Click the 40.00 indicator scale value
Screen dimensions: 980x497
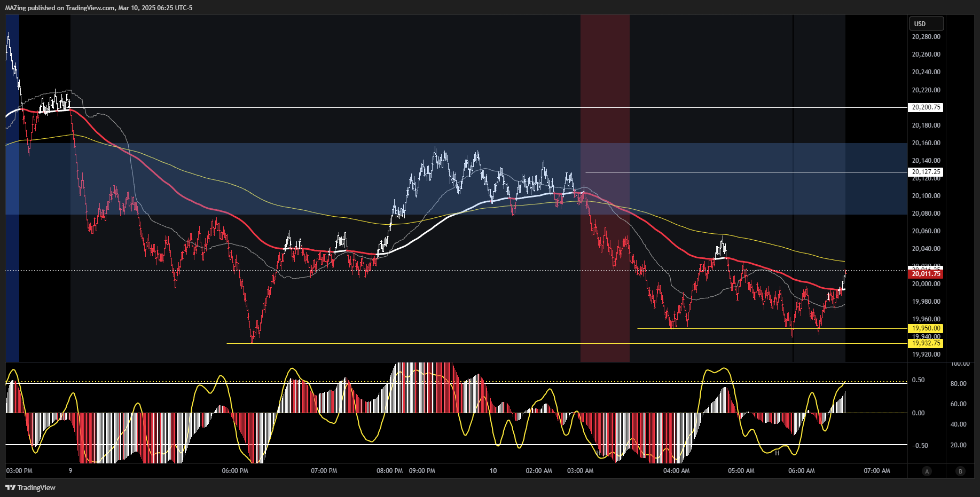coord(959,424)
